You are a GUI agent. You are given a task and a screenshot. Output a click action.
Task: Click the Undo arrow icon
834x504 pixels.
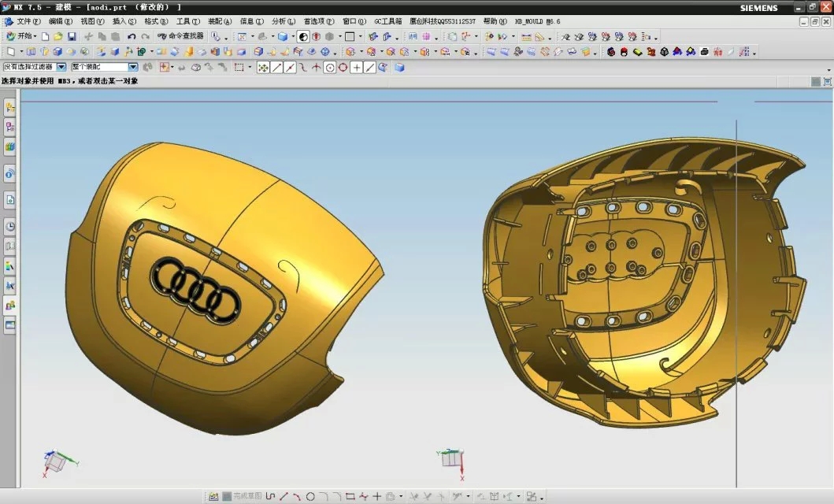click(x=132, y=36)
